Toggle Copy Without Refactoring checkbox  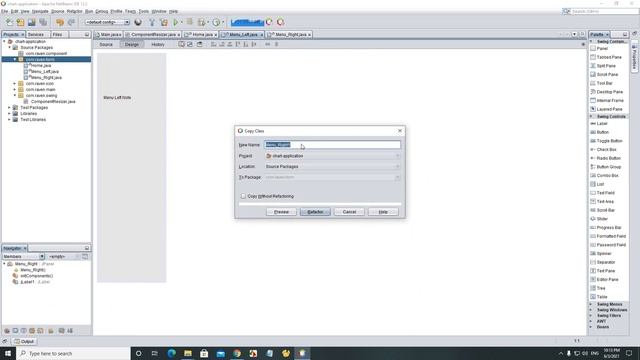[x=243, y=196]
